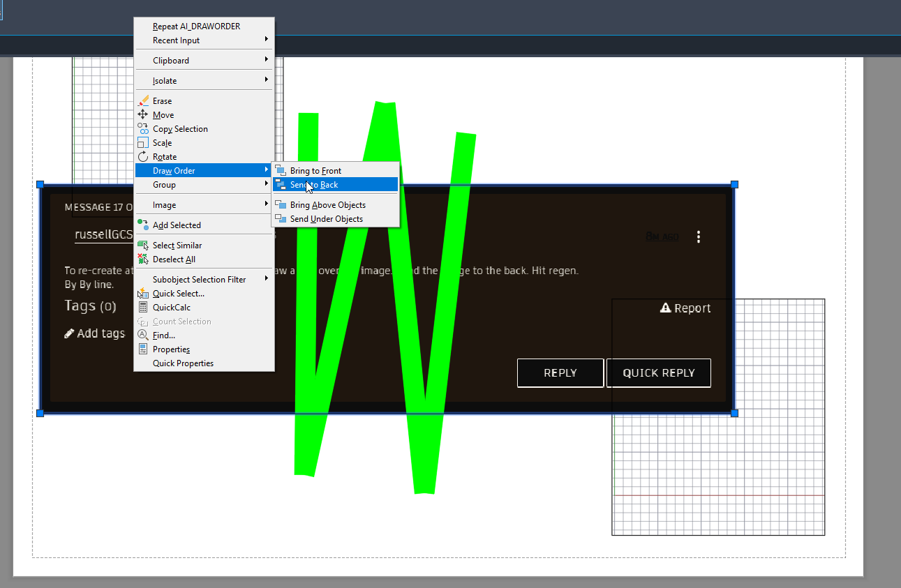The image size is (901, 588).
Task: Expand the Isolate submenu
Action: click(x=174, y=80)
